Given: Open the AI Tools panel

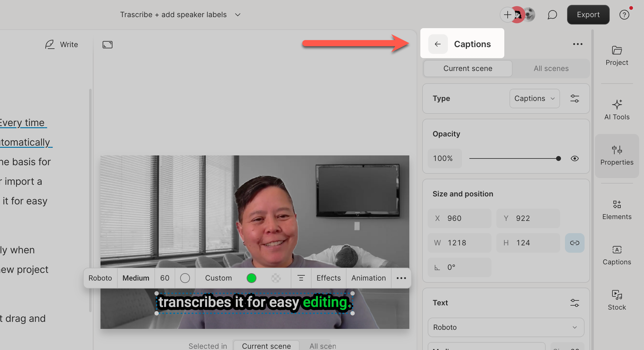Looking at the screenshot, I should [x=616, y=110].
